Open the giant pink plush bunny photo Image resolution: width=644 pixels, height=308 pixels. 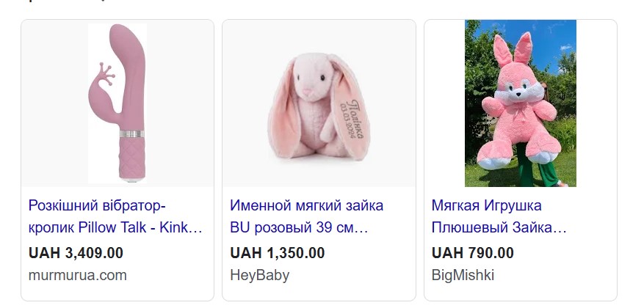point(521,103)
